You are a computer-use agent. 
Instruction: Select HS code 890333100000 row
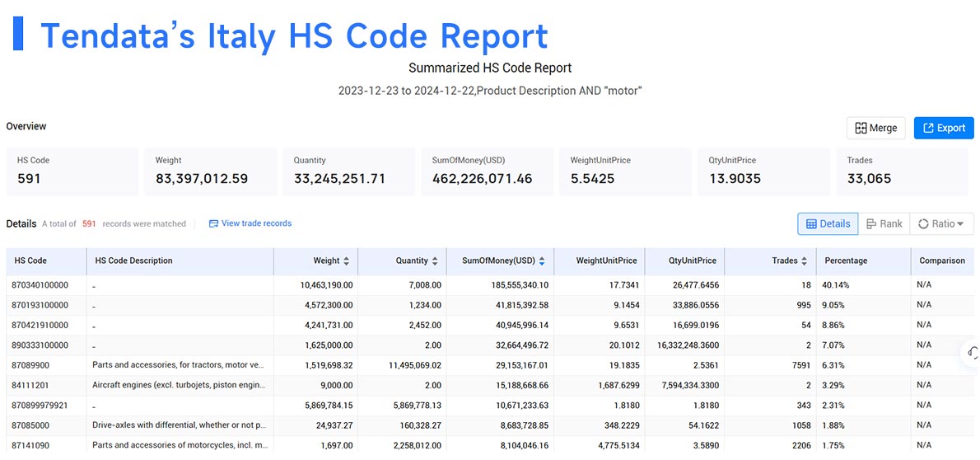[x=490, y=345]
